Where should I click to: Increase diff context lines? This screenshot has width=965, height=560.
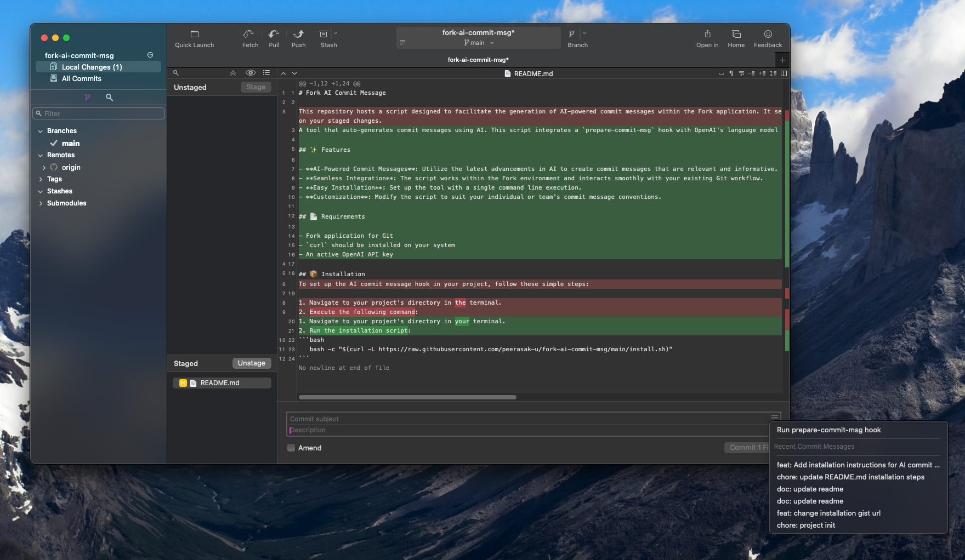point(762,73)
